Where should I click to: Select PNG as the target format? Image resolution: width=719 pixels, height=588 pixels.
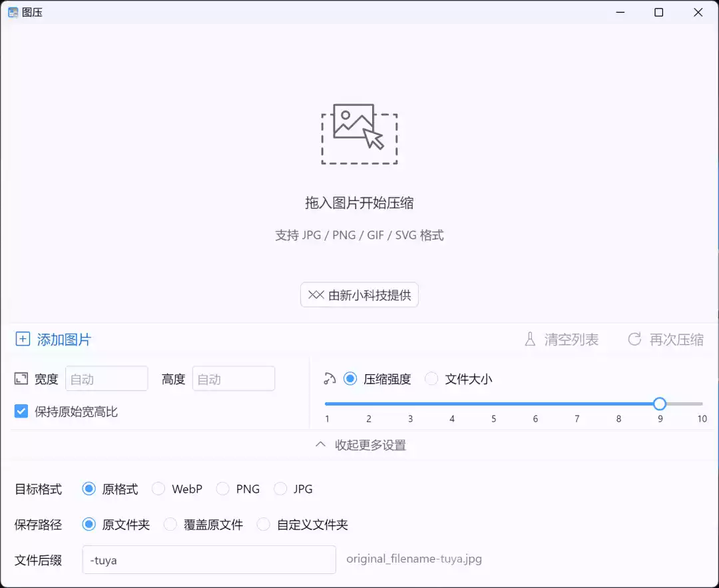point(223,489)
